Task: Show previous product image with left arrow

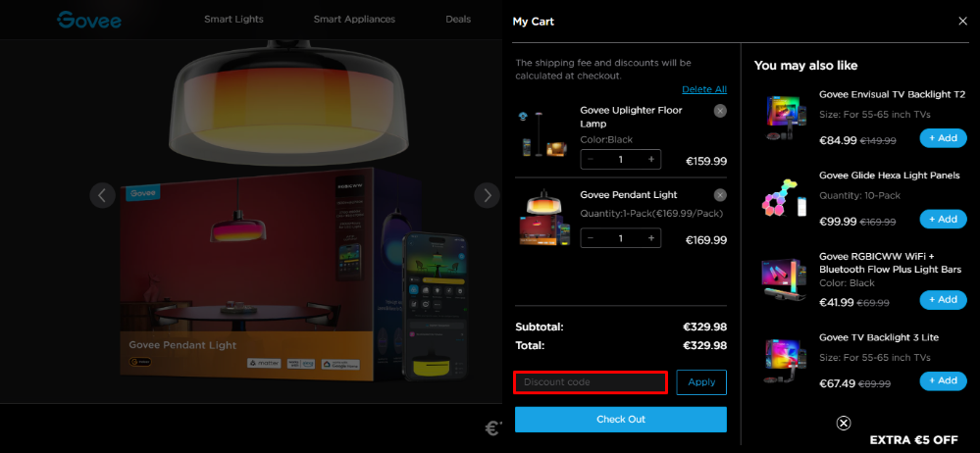Action: pyautogui.click(x=102, y=195)
